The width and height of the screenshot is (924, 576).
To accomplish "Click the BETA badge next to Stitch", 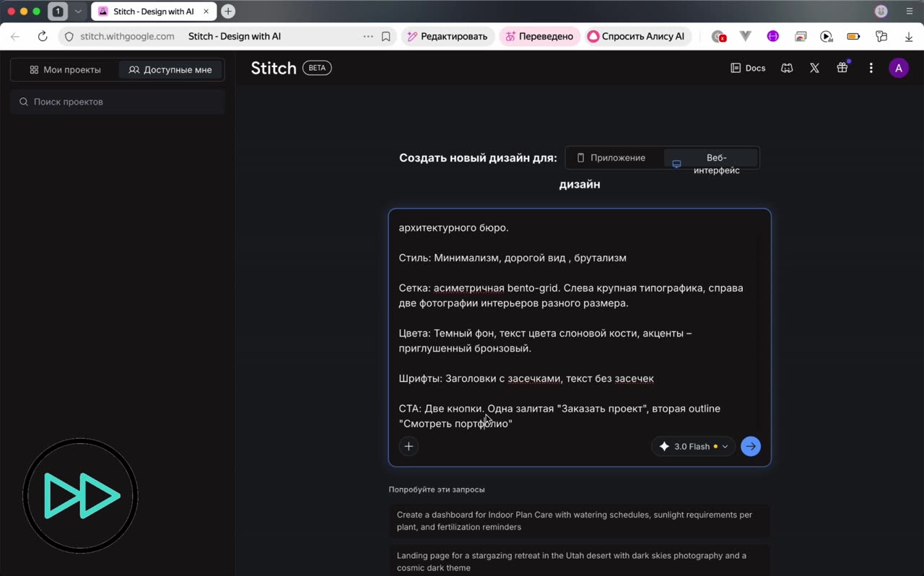I will tap(317, 68).
